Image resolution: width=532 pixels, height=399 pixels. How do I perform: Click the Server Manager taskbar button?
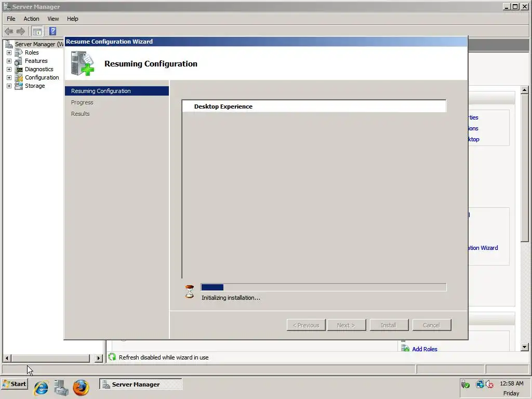pyautogui.click(x=140, y=384)
